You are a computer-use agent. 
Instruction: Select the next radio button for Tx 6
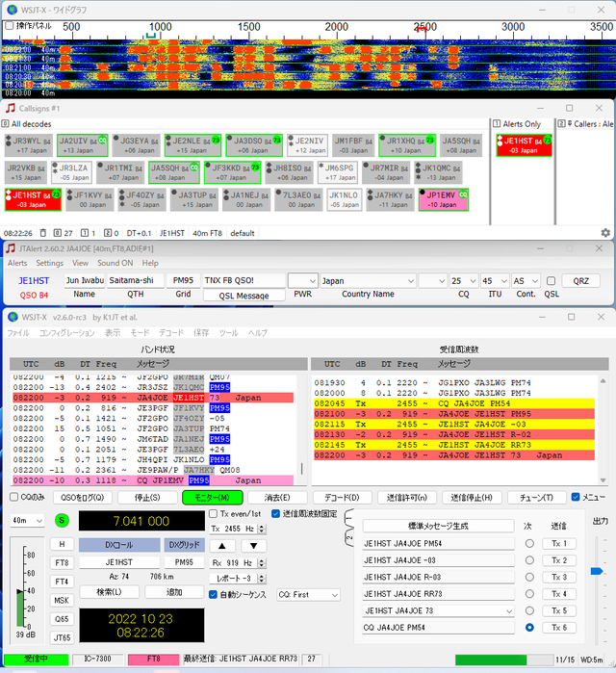click(529, 628)
